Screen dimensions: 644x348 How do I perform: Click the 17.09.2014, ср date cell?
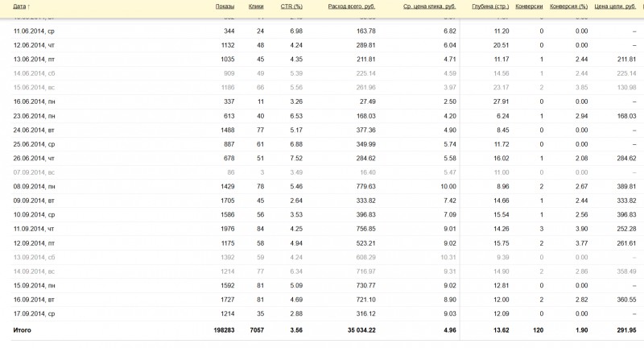tap(34, 313)
